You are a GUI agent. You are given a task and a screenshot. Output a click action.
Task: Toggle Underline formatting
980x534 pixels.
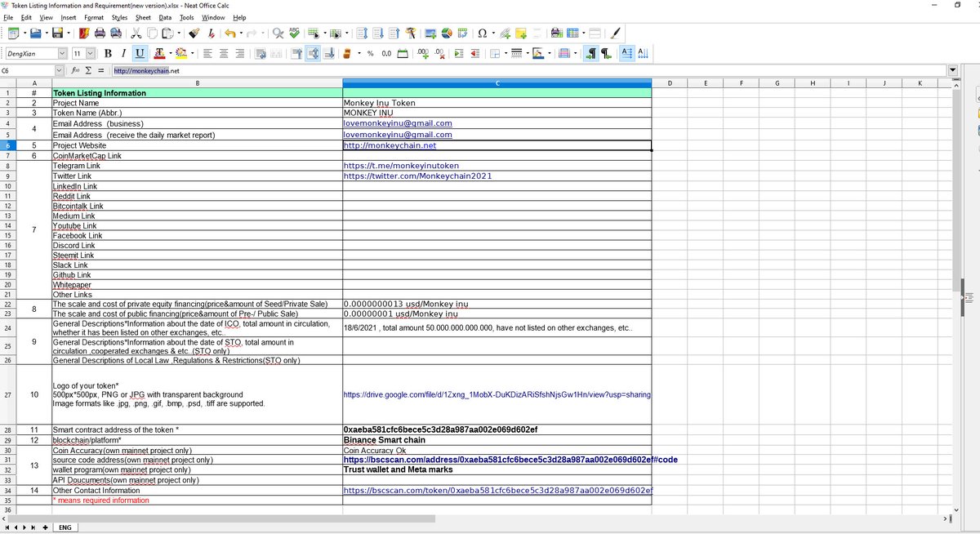(x=140, y=53)
